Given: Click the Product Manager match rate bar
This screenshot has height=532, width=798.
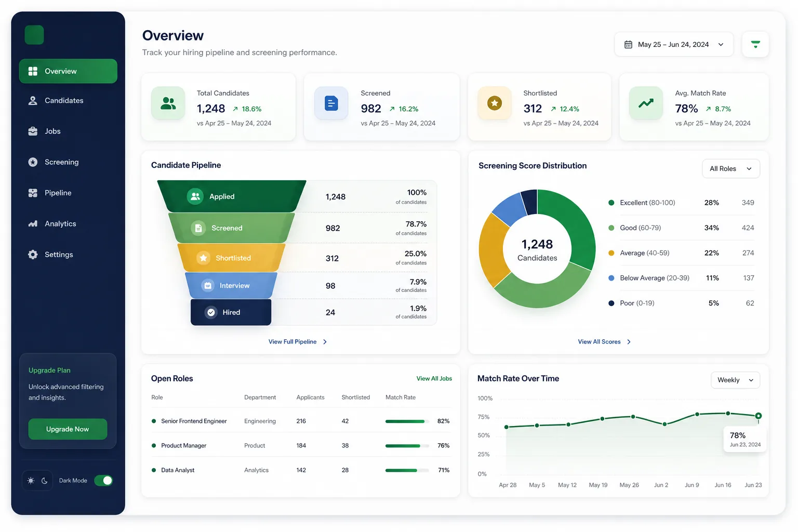Looking at the screenshot, I should coord(407,446).
